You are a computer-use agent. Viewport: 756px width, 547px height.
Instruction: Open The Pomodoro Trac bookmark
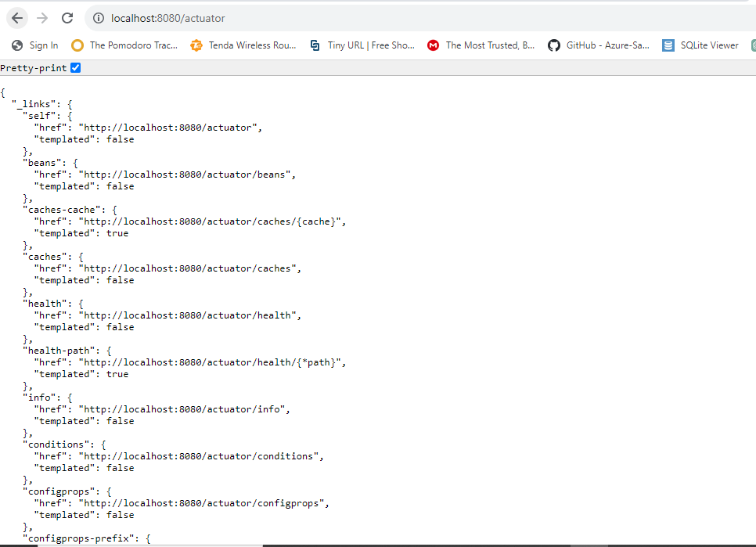(127, 45)
